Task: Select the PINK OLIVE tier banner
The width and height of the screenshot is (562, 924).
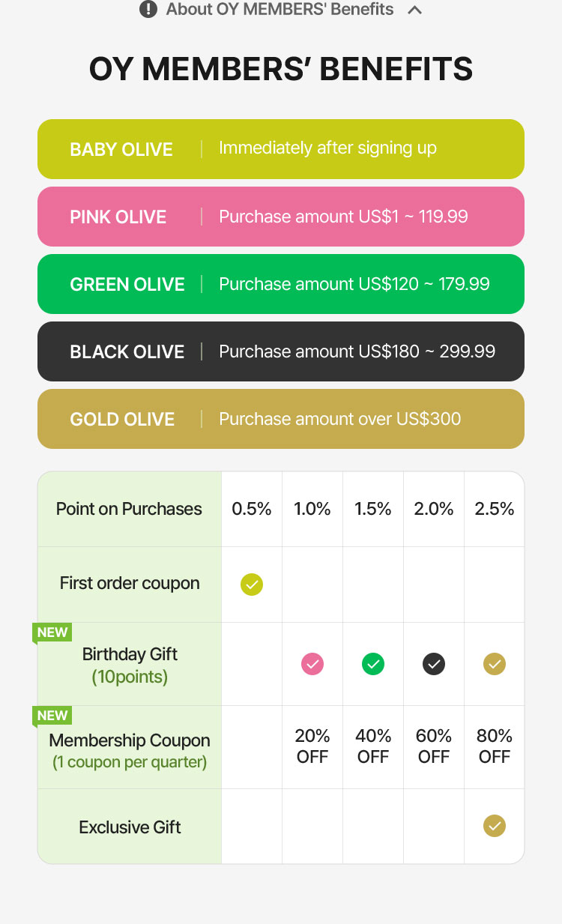Action: 281,217
